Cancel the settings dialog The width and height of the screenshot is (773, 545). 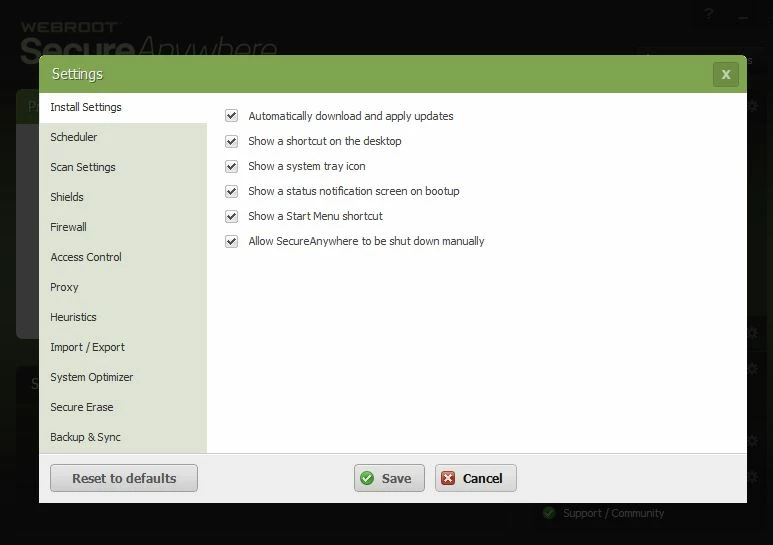[476, 478]
